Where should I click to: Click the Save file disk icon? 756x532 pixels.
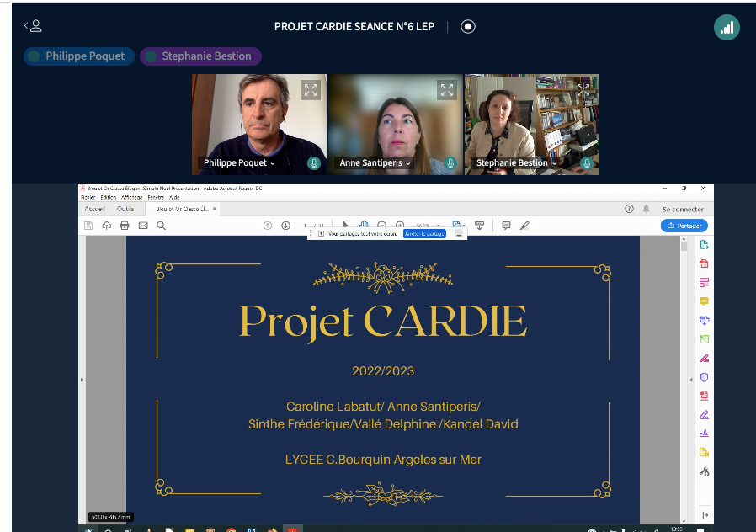(88, 226)
